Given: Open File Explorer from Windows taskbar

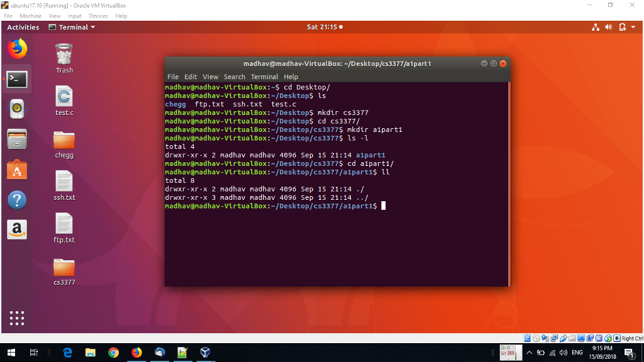Looking at the screenshot, I should tap(91, 353).
